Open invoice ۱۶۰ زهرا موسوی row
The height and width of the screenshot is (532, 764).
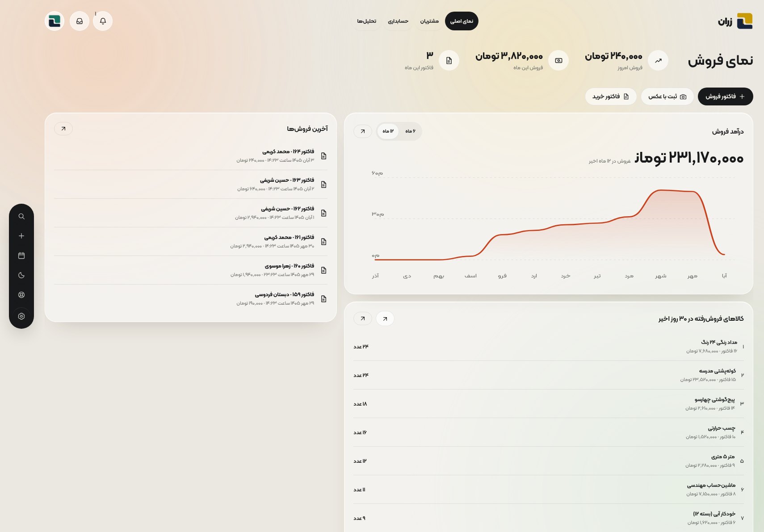coord(191,270)
